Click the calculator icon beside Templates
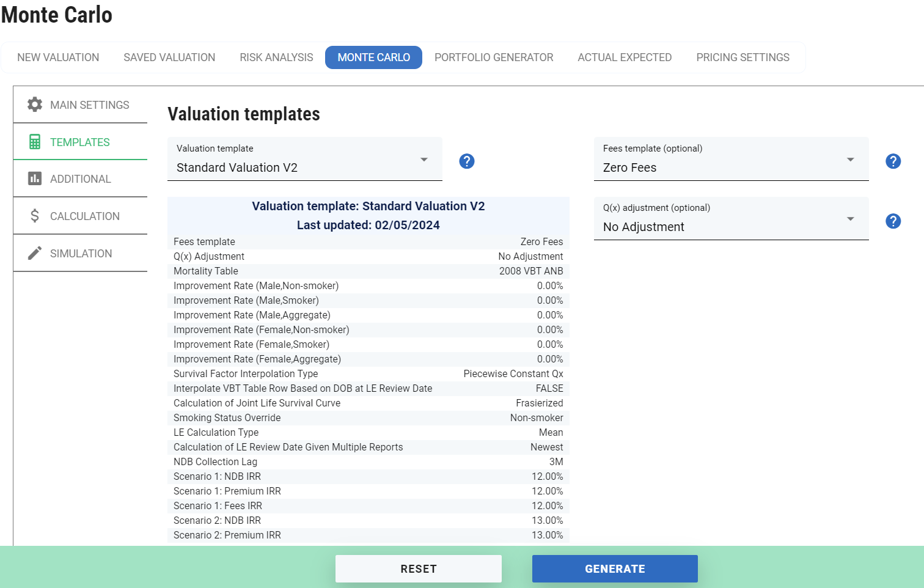Image resolution: width=924 pixels, height=588 pixels. tap(35, 142)
